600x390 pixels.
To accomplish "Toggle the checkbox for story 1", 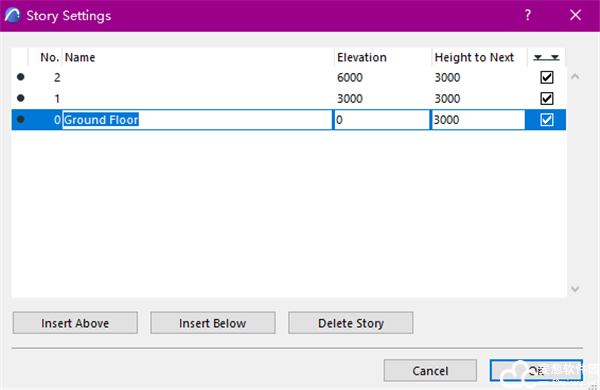I will [546, 98].
